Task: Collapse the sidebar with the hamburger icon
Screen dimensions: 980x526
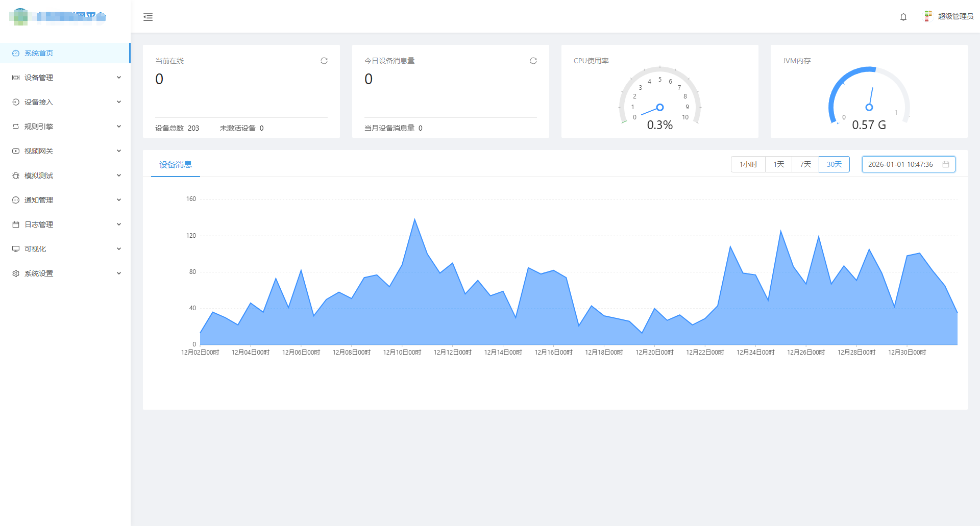Action: pyautogui.click(x=148, y=17)
